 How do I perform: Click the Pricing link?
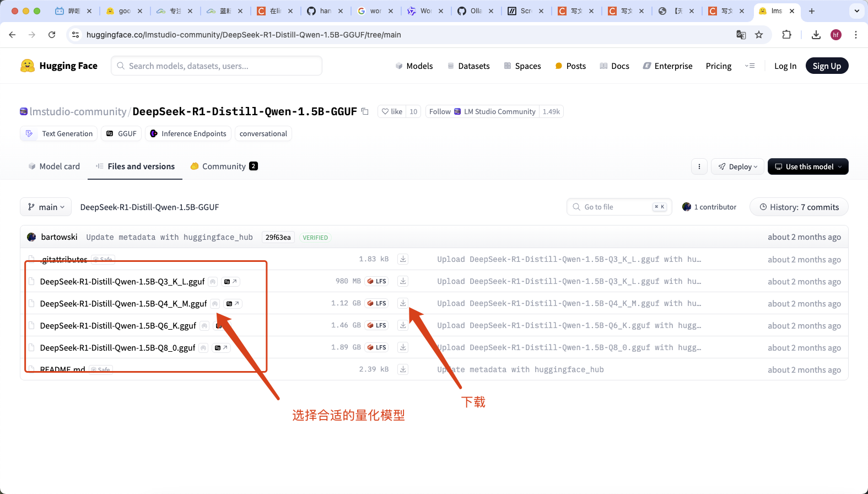(719, 66)
